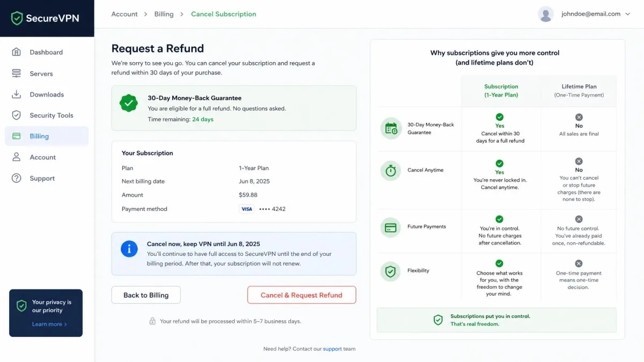Open the johndoe@email.com user menu
Screen dimensions: 644x362
coord(584,14)
